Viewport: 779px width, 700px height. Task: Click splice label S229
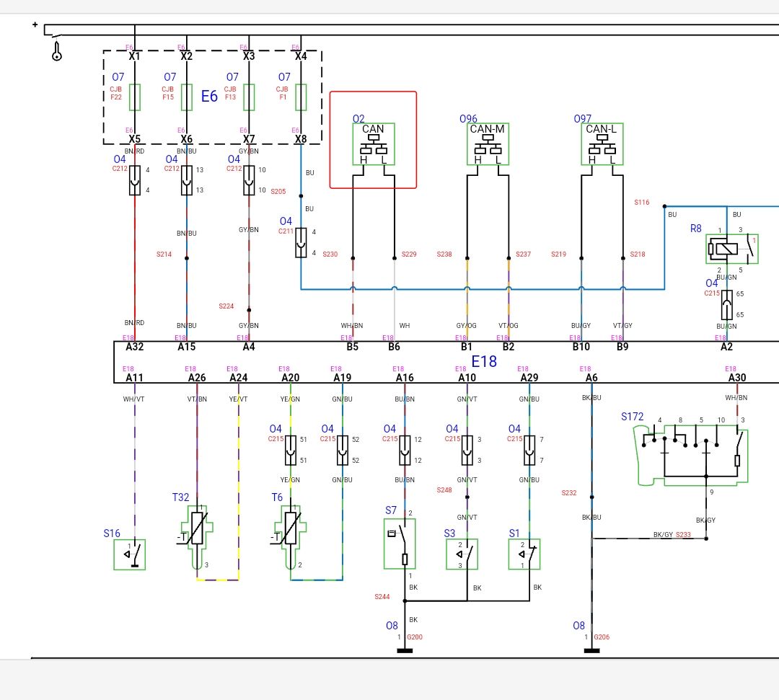pyautogui.click(x=409, y=254)
